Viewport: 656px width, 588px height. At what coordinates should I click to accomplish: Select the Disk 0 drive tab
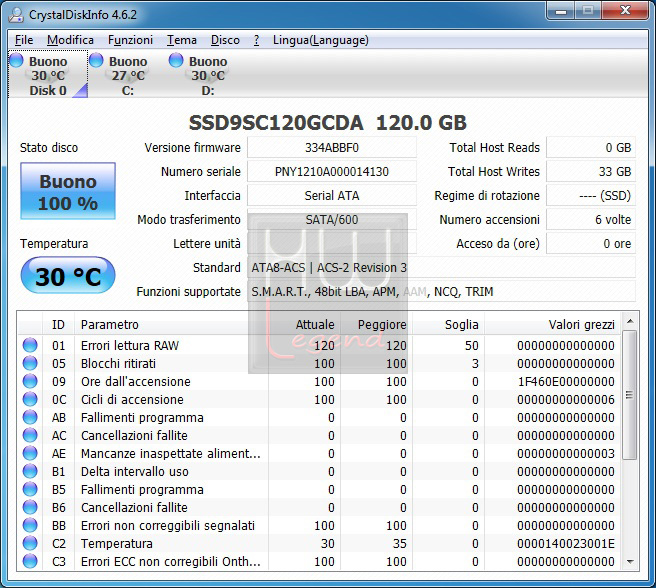(48, 74)
